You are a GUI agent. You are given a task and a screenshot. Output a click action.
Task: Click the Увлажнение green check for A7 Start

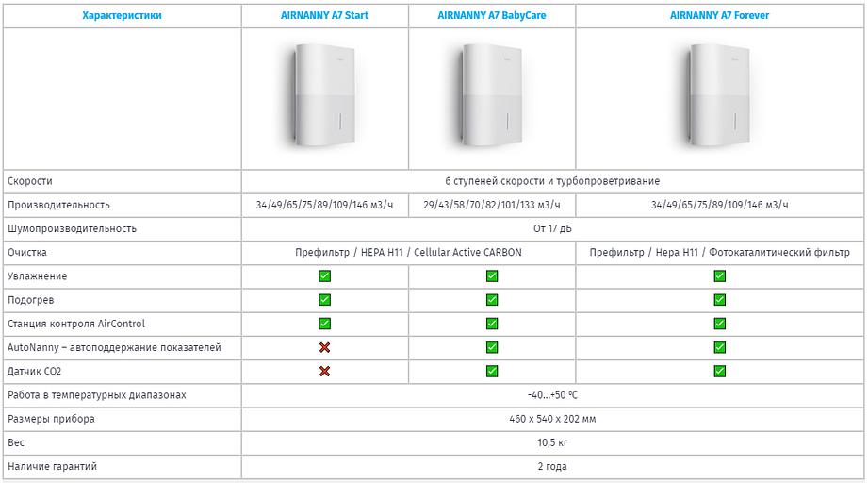(324, 276)
